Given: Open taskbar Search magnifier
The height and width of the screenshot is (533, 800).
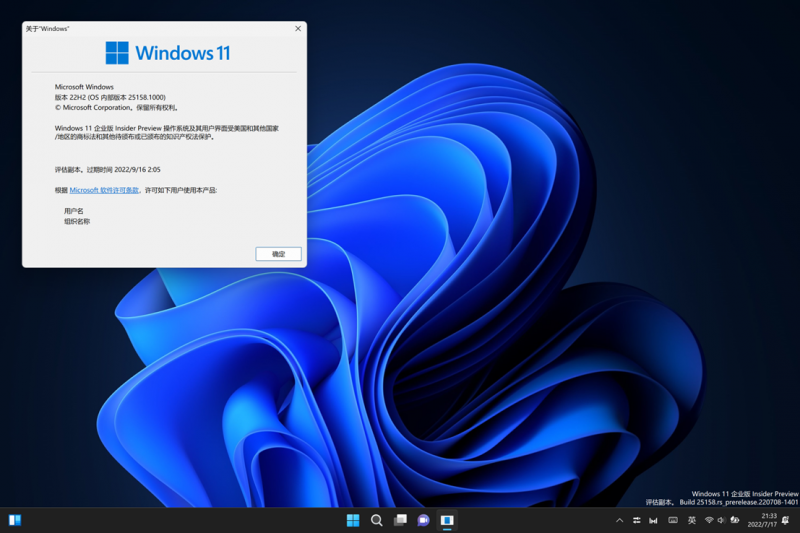Looking at the screenshot, I should coord(377,520).
